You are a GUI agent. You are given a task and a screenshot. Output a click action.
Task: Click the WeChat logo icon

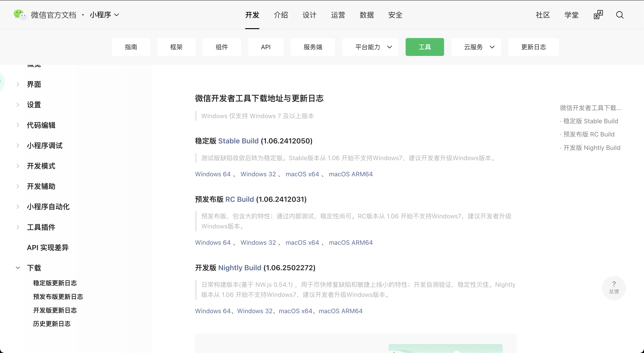[x=20, y=15]
